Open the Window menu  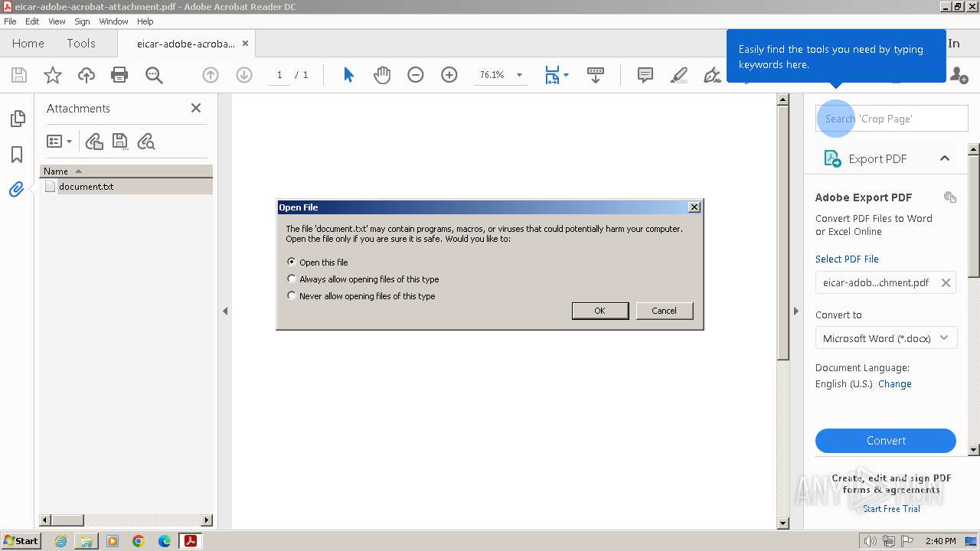coord(113,21)
